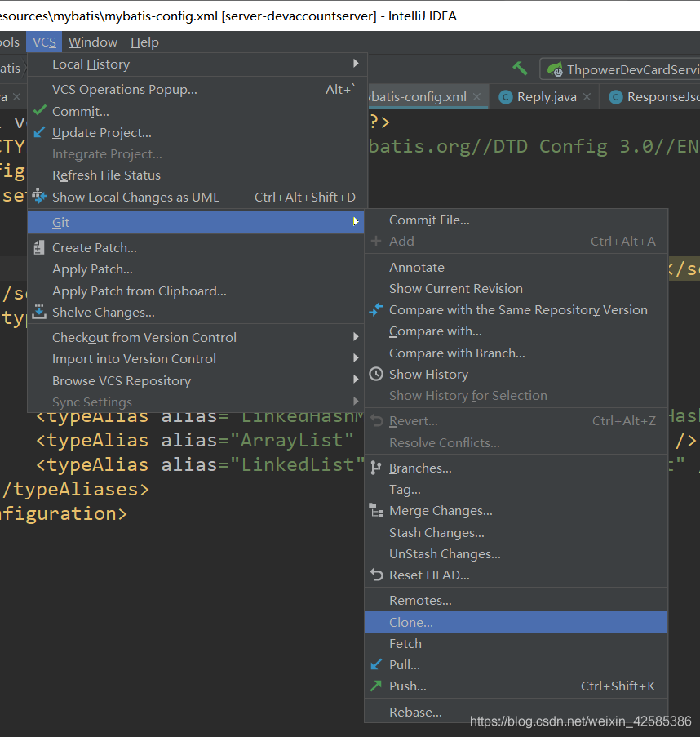Expand Browse VCS Repository submenu
The height and width of the screenshot is (737, 700).
pos(356,380)
